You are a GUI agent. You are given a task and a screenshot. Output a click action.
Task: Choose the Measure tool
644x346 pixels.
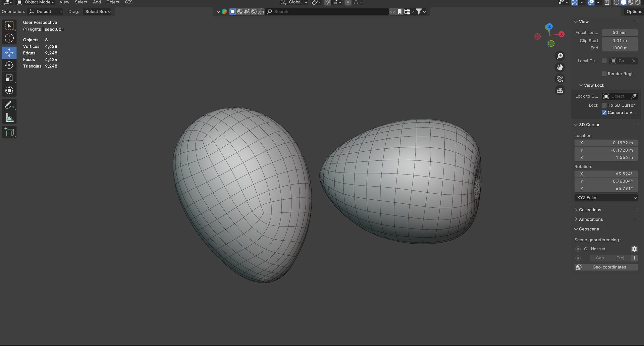[9, 118]
